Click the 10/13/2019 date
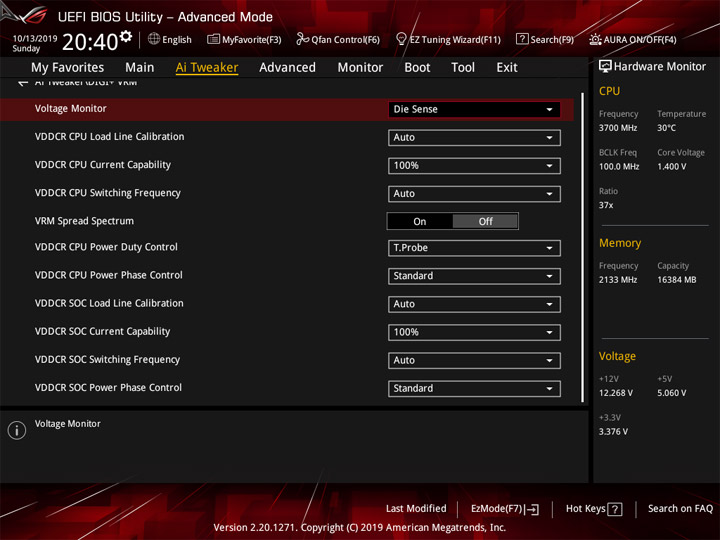720x540 pixels. pos(35,38)
